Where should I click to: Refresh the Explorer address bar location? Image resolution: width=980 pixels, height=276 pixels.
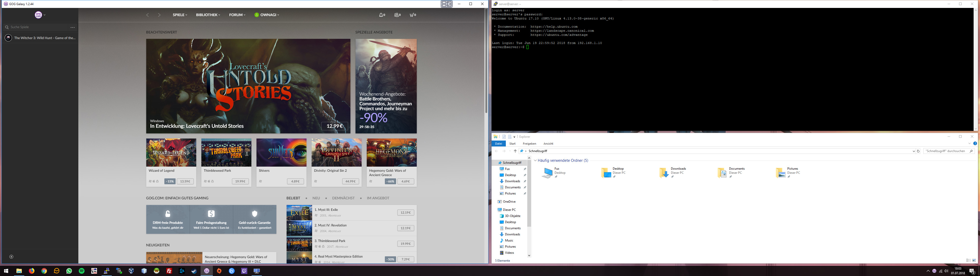tap(918, 151)
